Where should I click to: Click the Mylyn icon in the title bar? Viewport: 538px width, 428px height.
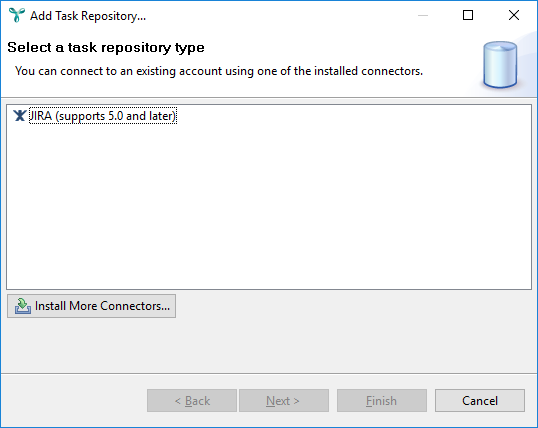tap(16, 15)
